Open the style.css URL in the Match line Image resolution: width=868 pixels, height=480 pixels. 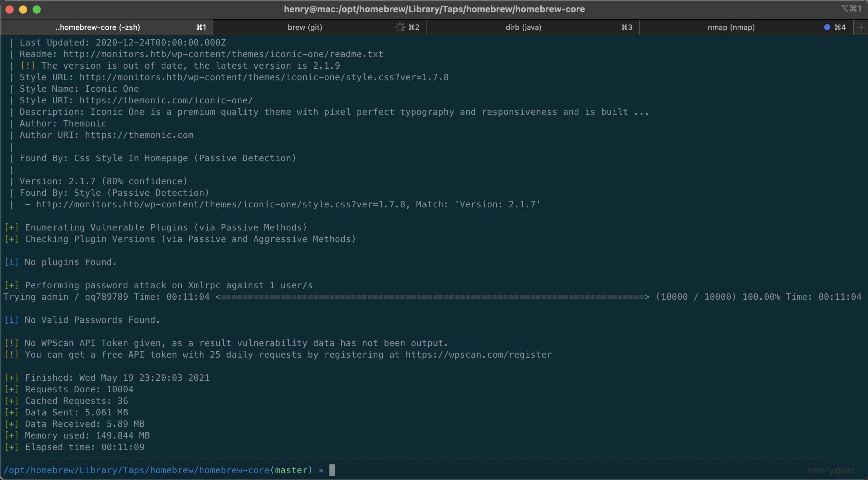coord(221,204)
